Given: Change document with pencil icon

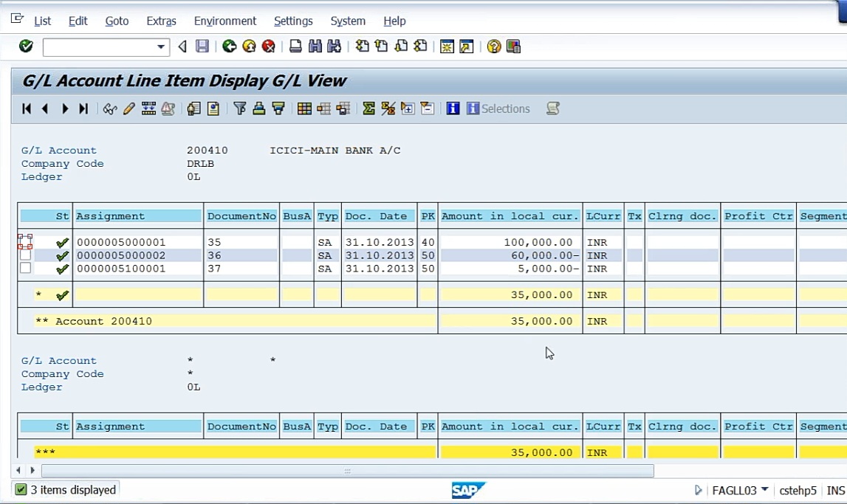Looking at the screenshot, I should [128, 108].
